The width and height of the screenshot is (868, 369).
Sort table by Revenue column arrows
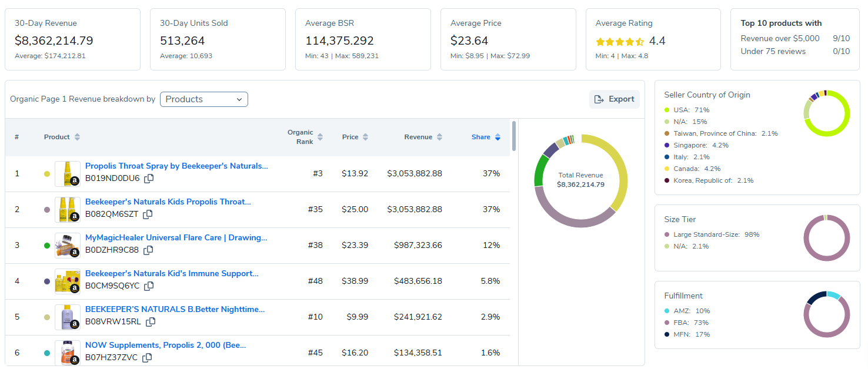(439, 137)
